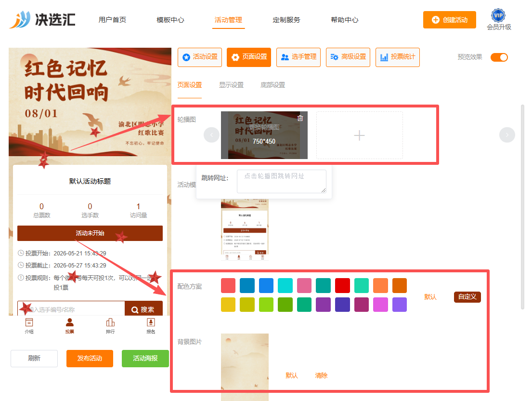Viewport: 532px width, 401px height.
Task: Select the 页面设置 sub-tab
Action: coord(190,85)
